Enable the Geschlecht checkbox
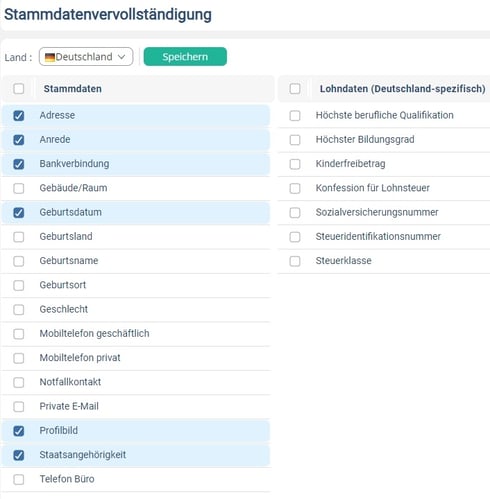 [19, 309]
